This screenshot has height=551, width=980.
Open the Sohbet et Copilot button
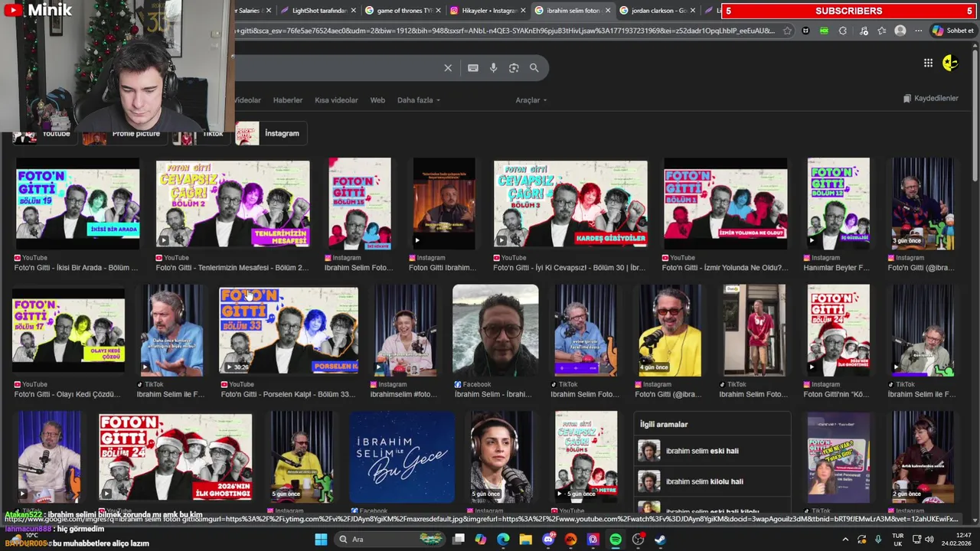(x=953, y=31)
